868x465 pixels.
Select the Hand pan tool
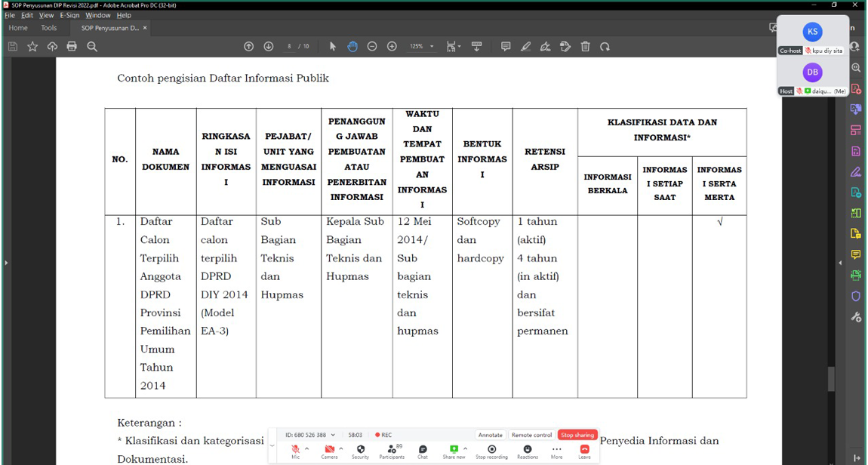pyautogui.click(x=352, y=47)
